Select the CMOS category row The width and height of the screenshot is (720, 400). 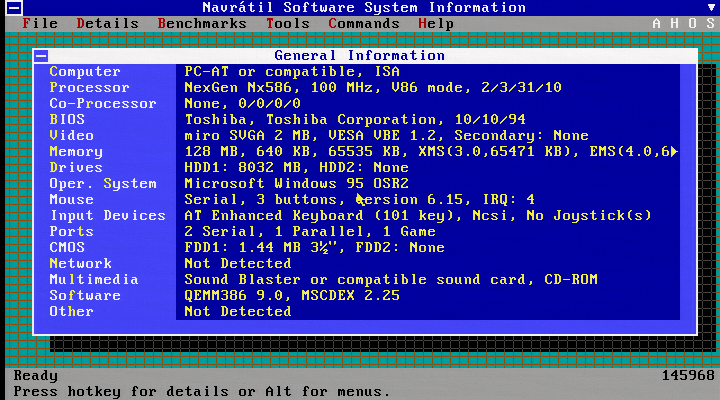(x=67, y=248)
